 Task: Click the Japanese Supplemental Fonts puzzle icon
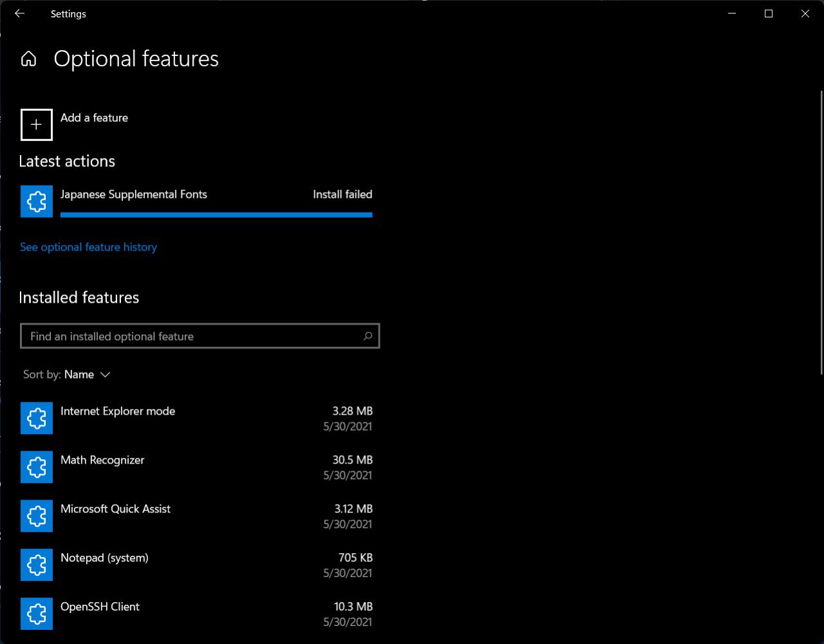coord(37,202)
